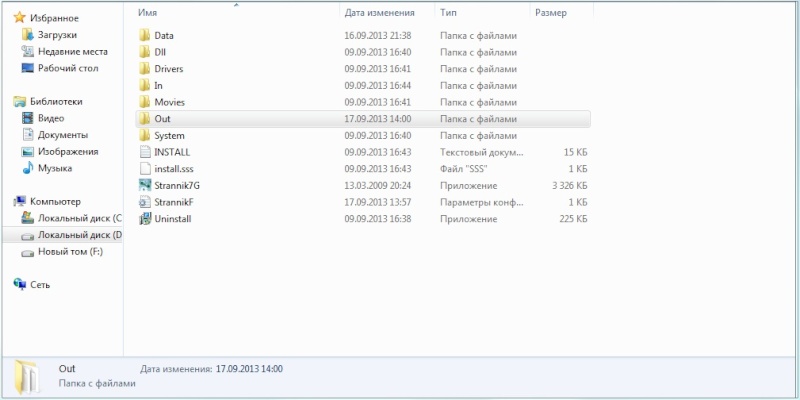This screenshot has height=400, width=800.
Task: Click the StrannikF configuration file icon
Action: point(145,202)
